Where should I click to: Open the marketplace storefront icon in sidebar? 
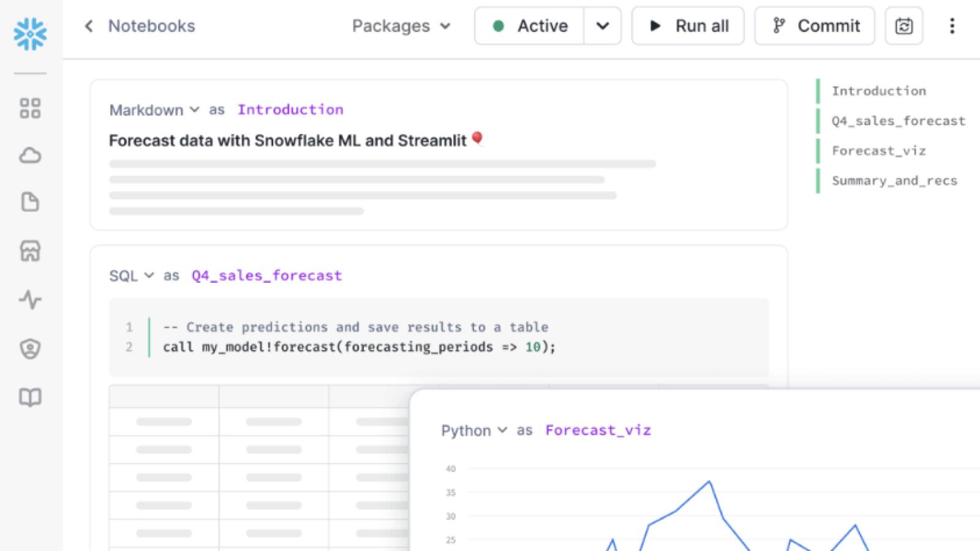coord(30,251)
